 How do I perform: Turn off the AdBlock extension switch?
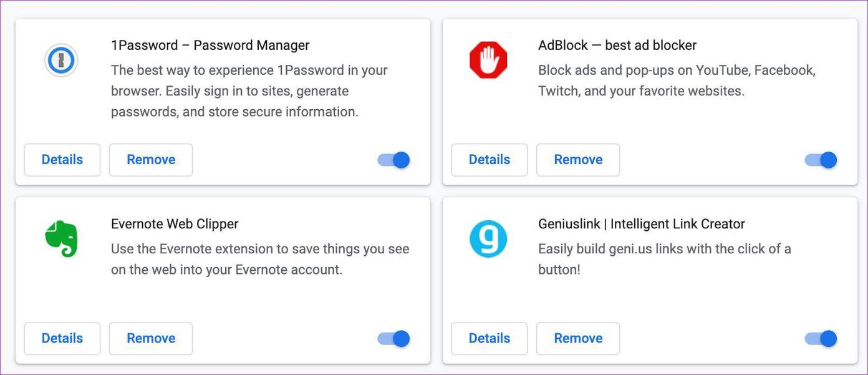click(x=821, y=160)
